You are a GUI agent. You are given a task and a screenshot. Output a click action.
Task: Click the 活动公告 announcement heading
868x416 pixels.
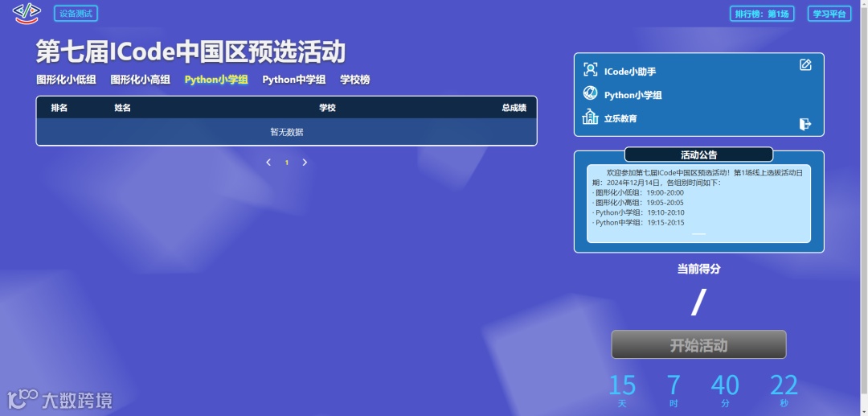click(x=698, y=154)
